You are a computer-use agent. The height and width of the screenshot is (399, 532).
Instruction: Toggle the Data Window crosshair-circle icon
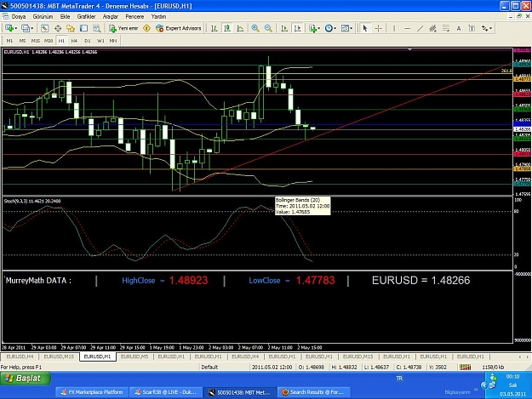click(58, 28)
